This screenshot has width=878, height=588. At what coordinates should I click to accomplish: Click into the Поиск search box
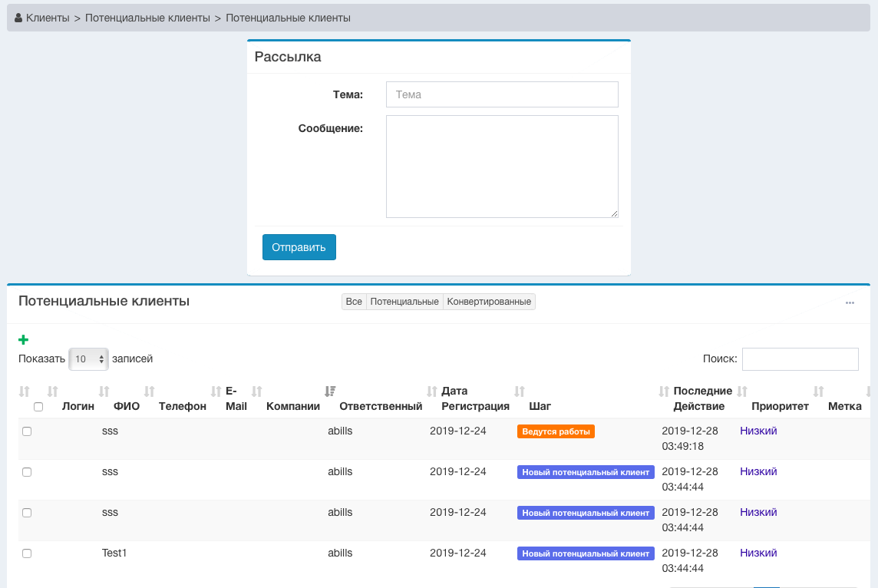pyautogui.click(x=800, y=359)
